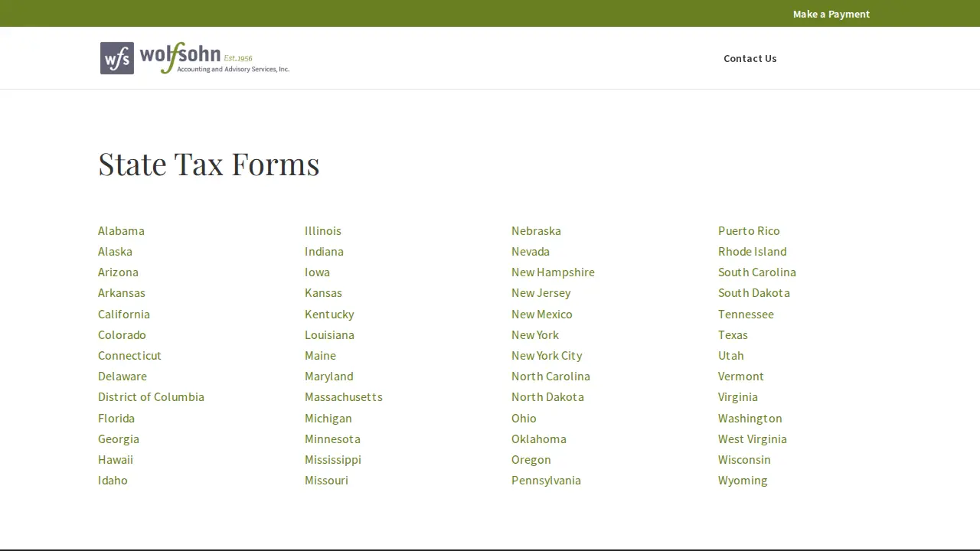Select the Maryland link
Viewport: 980px width, 551px height.
coord(329,376)
